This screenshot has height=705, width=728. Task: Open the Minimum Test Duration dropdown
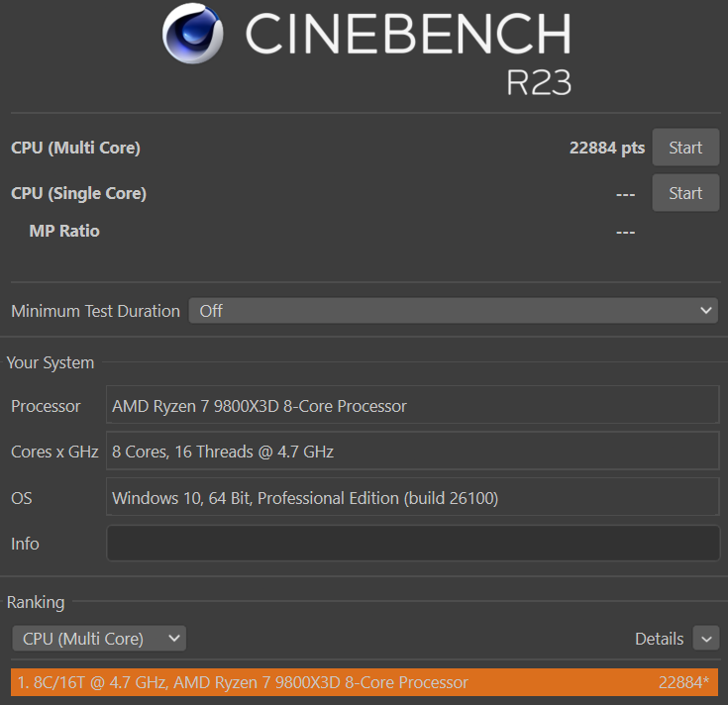tap(454, 311)
